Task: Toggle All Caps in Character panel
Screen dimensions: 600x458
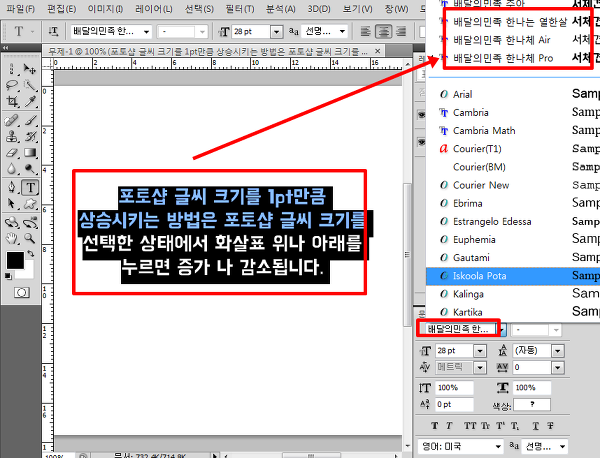Action: [470, 426]
